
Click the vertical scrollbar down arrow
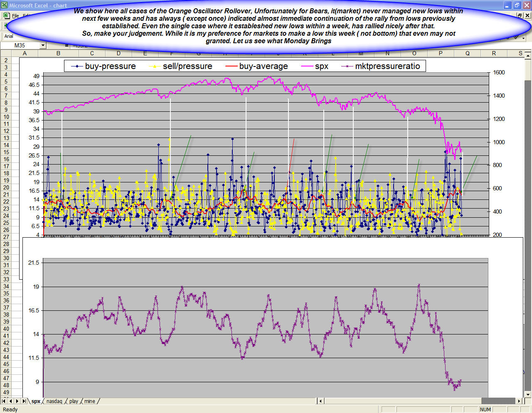528,394
